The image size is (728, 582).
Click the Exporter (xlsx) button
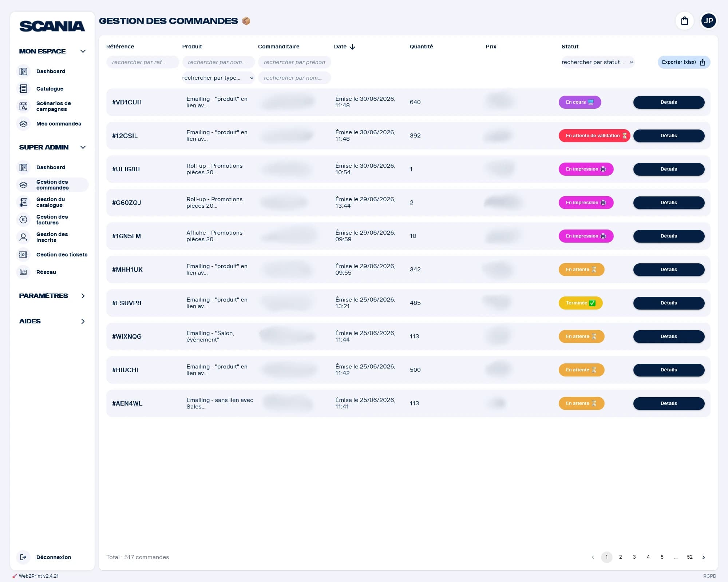[x=684, y=62]
